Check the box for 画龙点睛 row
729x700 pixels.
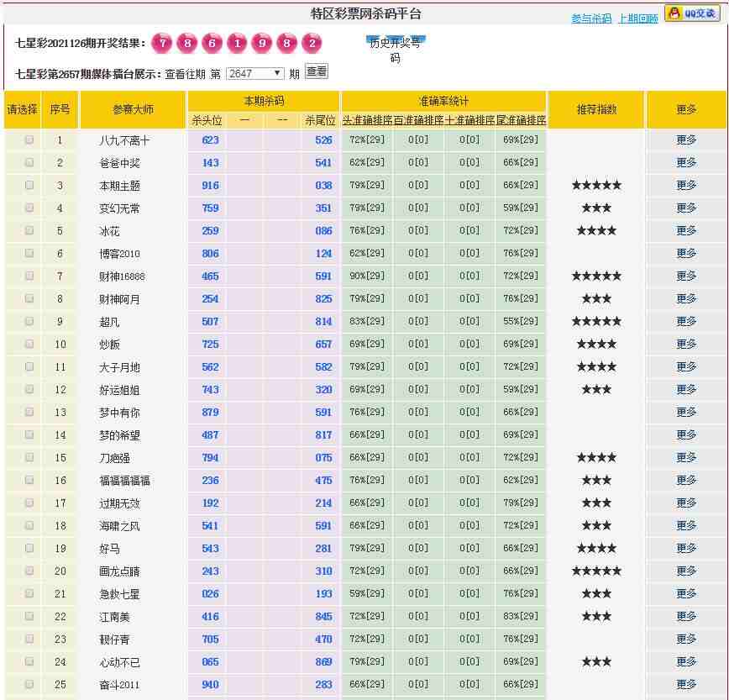click(x=29, y=571)
